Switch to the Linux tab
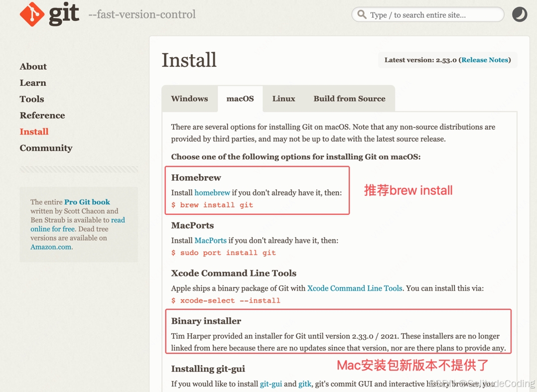The image size is (537, 392). coord(284,99)
